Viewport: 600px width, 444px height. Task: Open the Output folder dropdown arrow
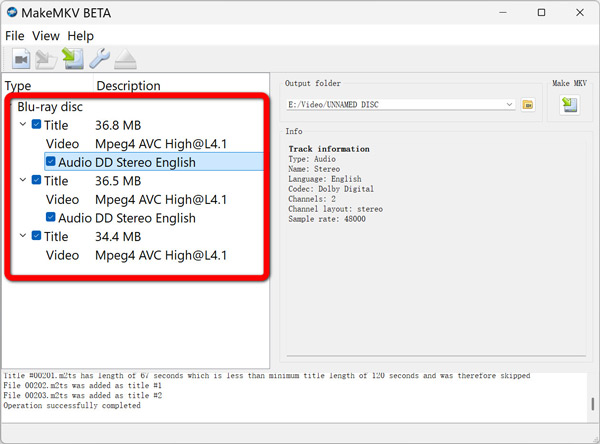point(509,104)
